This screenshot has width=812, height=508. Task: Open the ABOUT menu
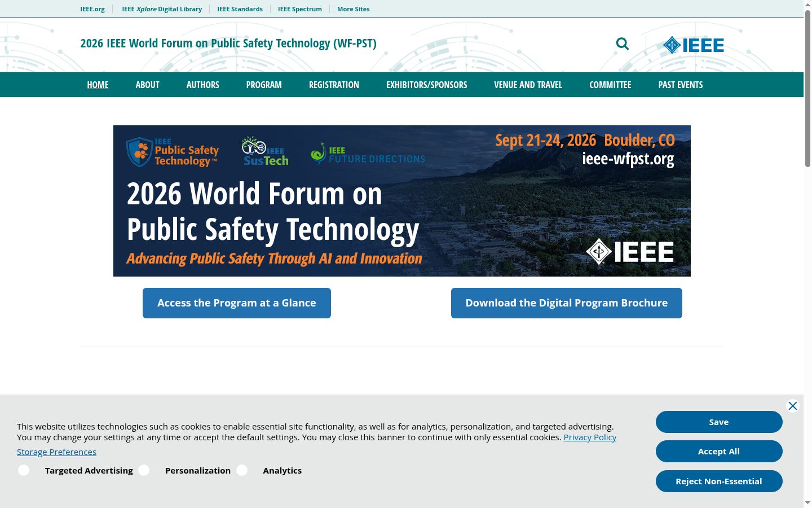(147, 85)
